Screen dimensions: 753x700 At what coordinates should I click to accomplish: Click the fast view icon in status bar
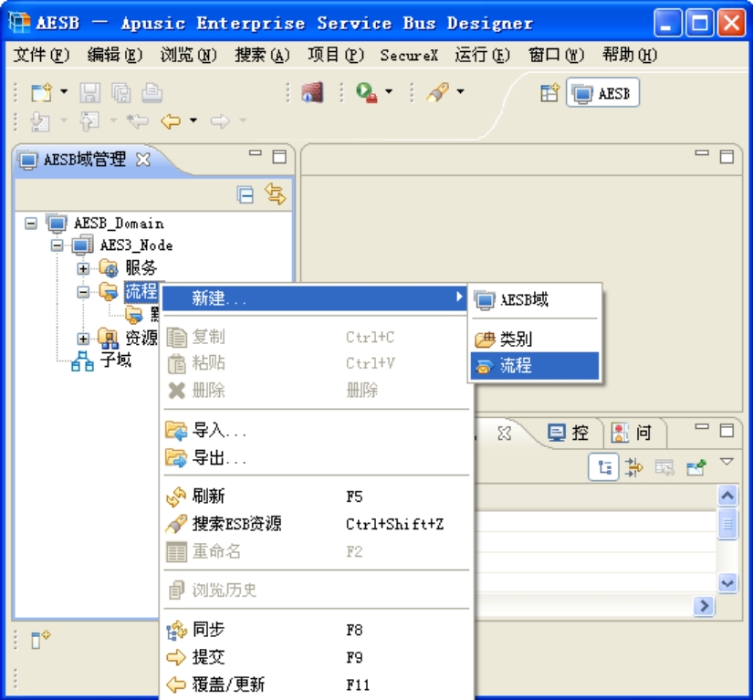pos(40,640)
